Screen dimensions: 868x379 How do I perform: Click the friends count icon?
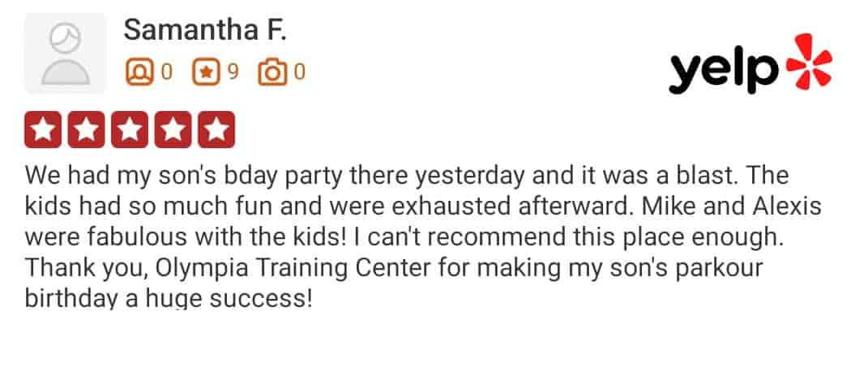pos(139,73)
